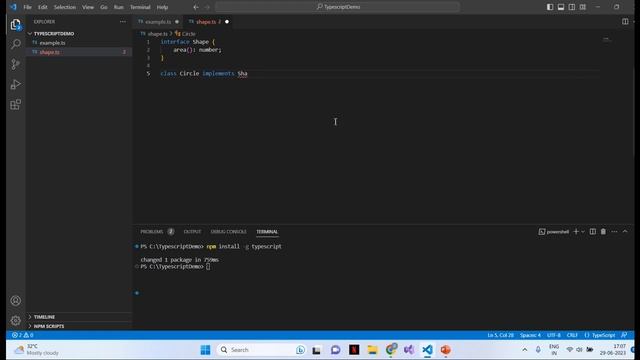This screenshot has height=360, width=640.
Task: Open shape.ts in explorer tree
Action: pyautogui.click(x=49, y=52)
